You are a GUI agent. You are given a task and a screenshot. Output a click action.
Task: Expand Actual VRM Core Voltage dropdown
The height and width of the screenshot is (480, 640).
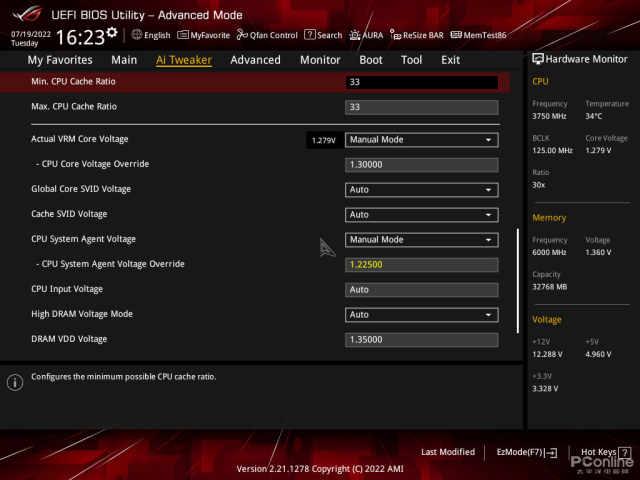(422, 140)
